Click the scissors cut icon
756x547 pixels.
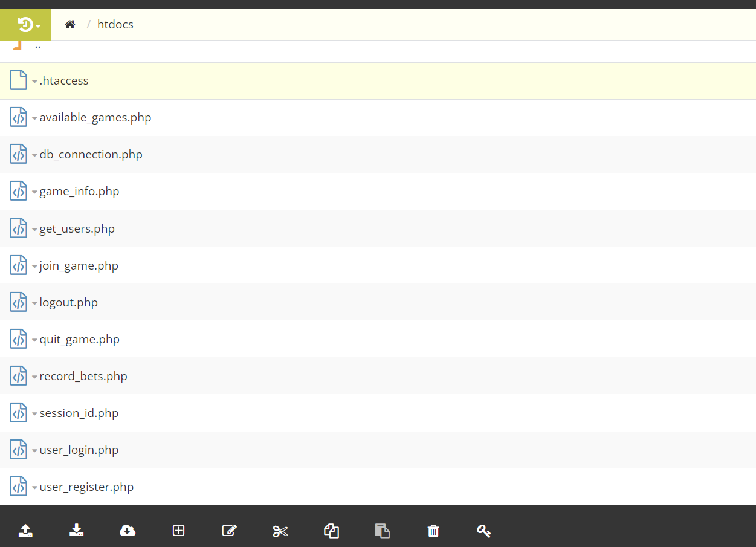(x=280, y=531)
